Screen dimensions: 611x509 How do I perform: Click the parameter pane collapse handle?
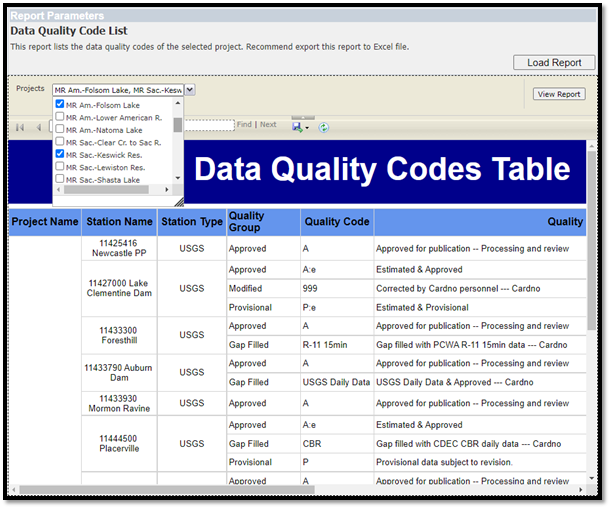pyautogui.click(x=303, y=117)
